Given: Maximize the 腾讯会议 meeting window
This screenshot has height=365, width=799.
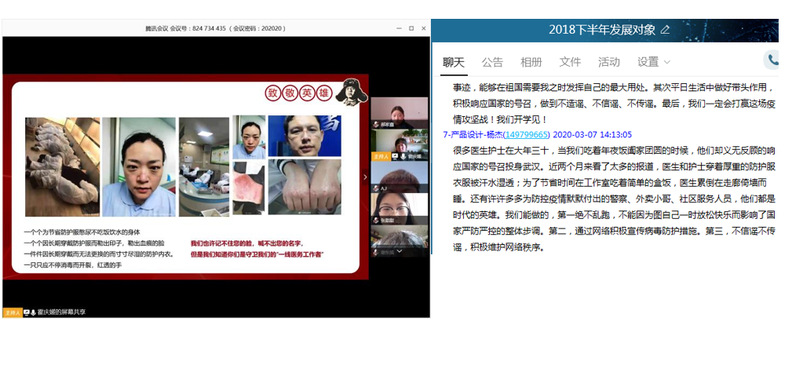Looking at the screenshot, I should [x=411, y=29].
